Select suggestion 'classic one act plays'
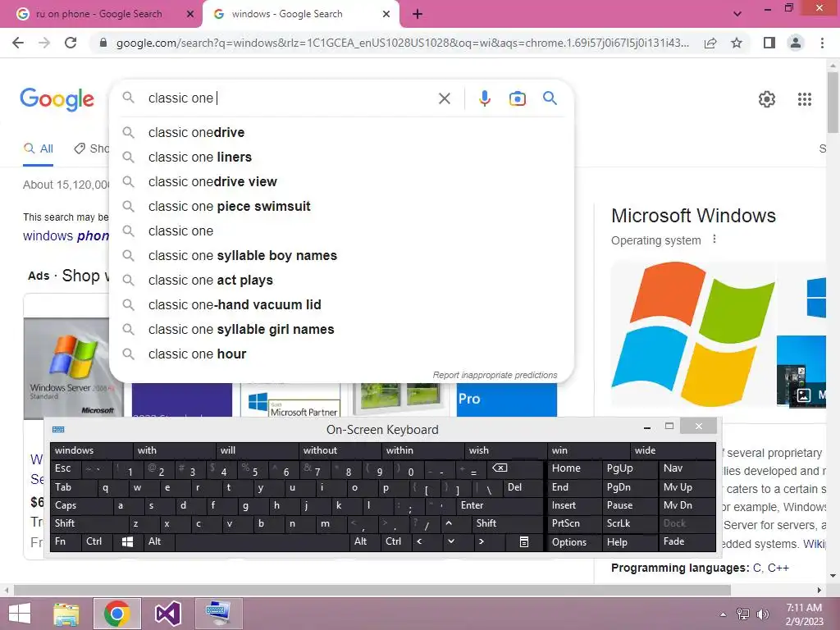 coord(341,281)
